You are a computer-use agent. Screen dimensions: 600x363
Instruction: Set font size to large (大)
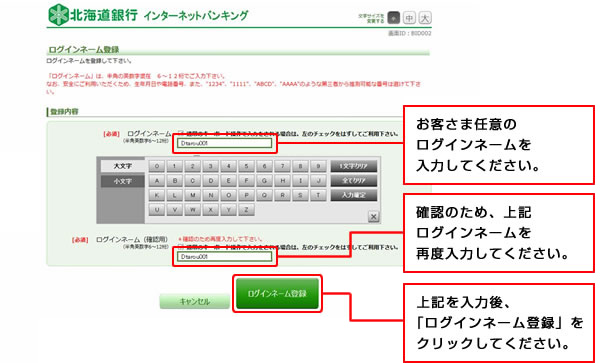click(x=425, y=18)
